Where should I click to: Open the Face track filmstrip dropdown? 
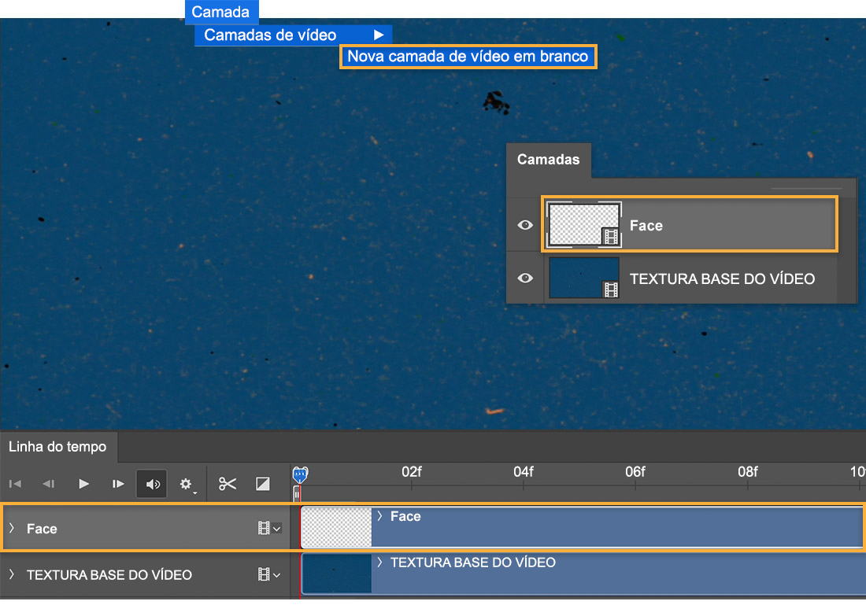tap(269, 528)
